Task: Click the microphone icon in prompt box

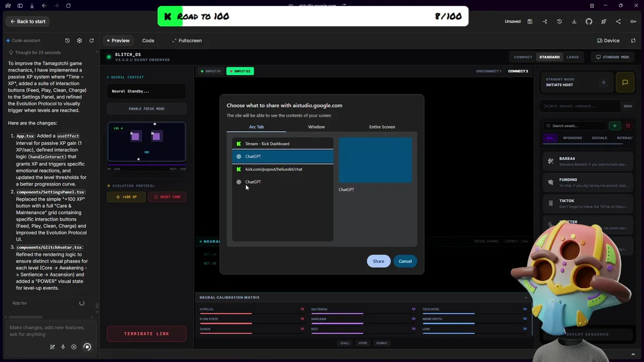Action: pyautogui.click(x=63, y=346)
